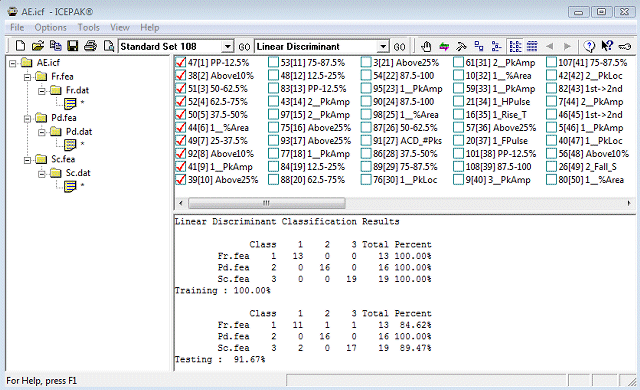Collapse the Pd.dat tree node
Image resolution: width=640 pixels, height=390 pixels.
(x=42, y=132)
